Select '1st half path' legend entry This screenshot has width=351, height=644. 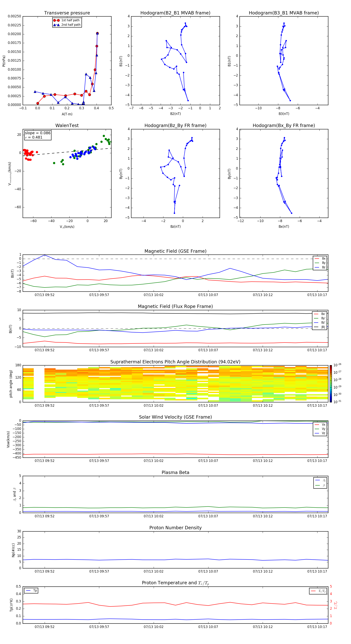coord(67,20)
